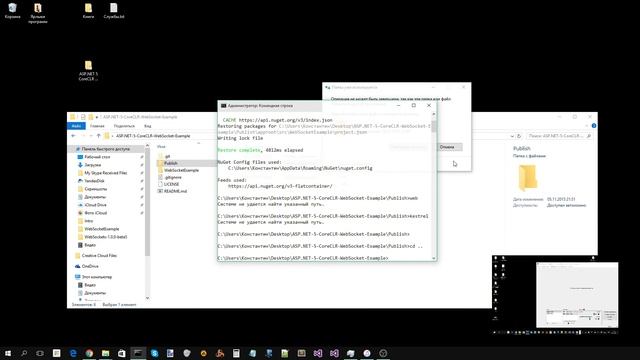
Task: Open Intro folder in navigation pane
Action: pos(89,221)
